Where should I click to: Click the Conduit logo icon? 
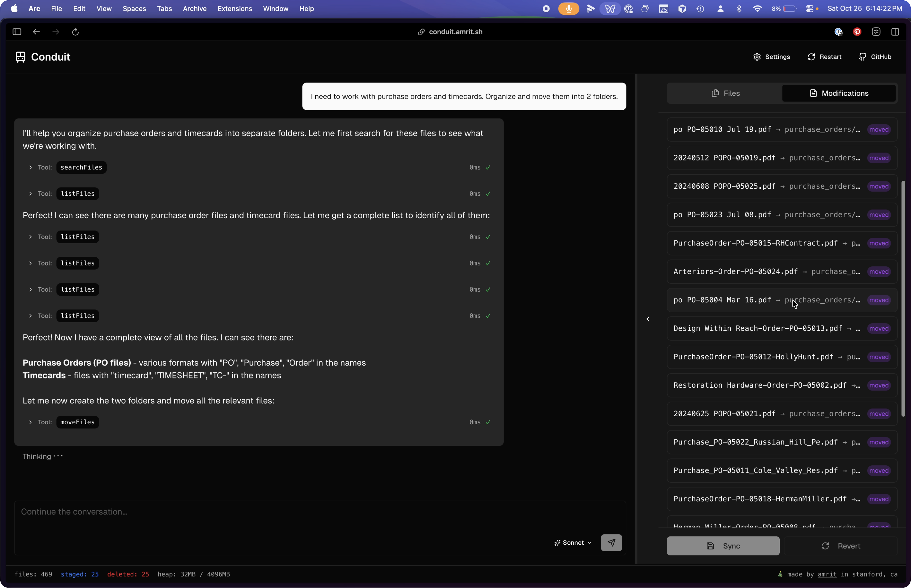(x=20, y=57)
